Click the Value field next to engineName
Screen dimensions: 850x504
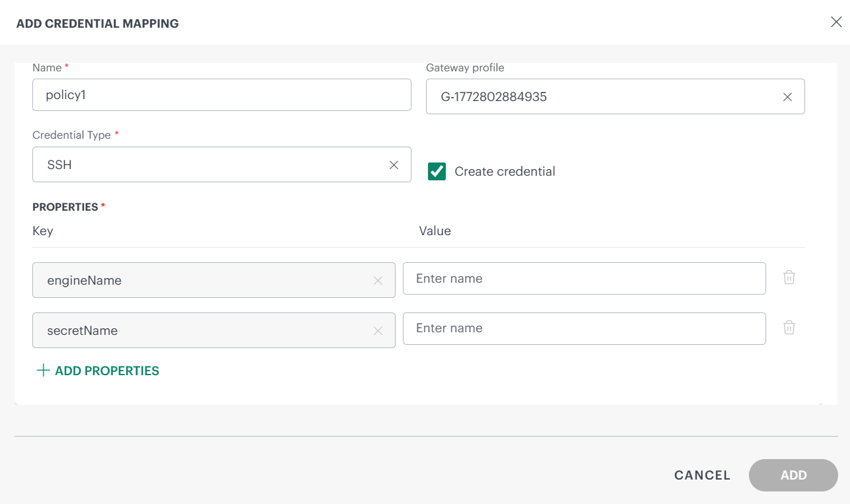(x=584, y=278)
